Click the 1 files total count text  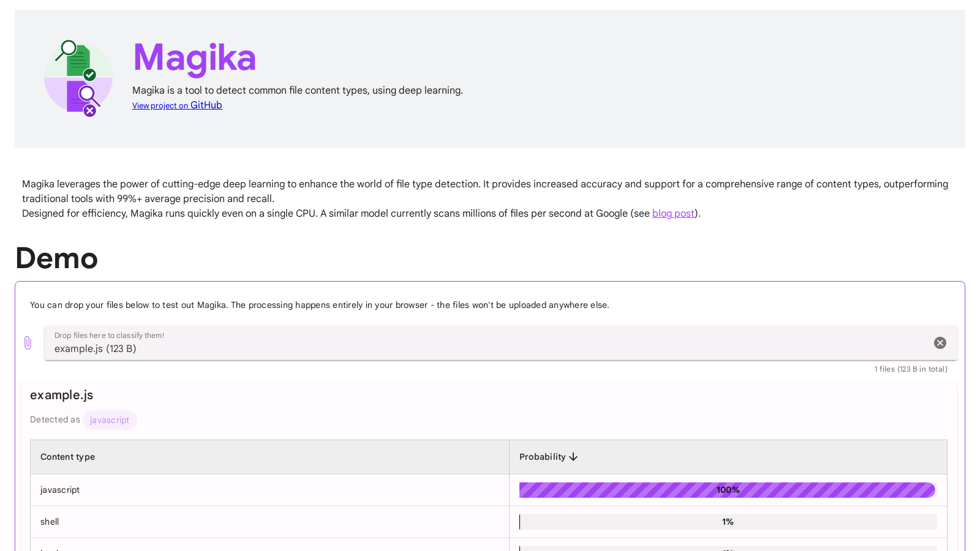(x=910, y=369)
